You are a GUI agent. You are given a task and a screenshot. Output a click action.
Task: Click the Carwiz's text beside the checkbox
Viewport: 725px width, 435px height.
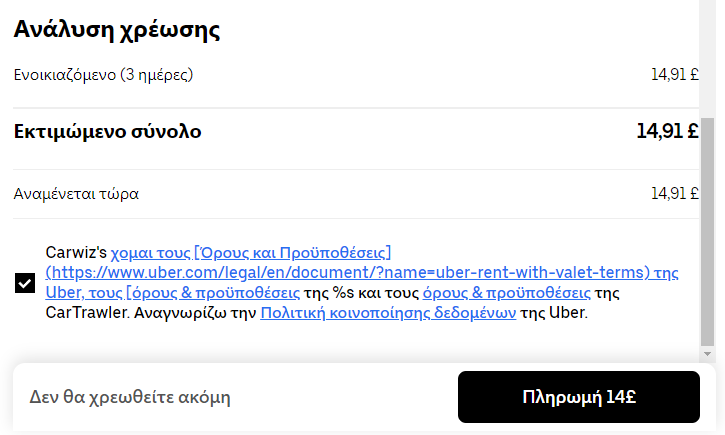tap(76, 252)
